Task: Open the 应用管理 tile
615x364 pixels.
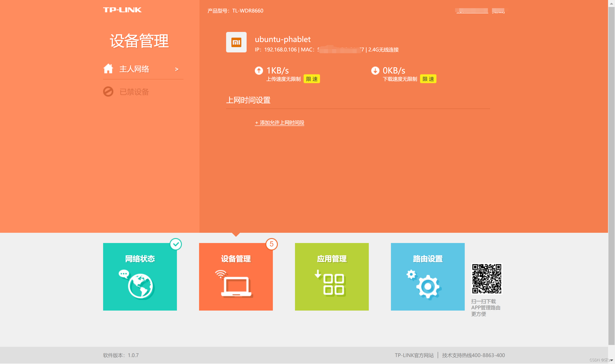Action: coord(332,277)
